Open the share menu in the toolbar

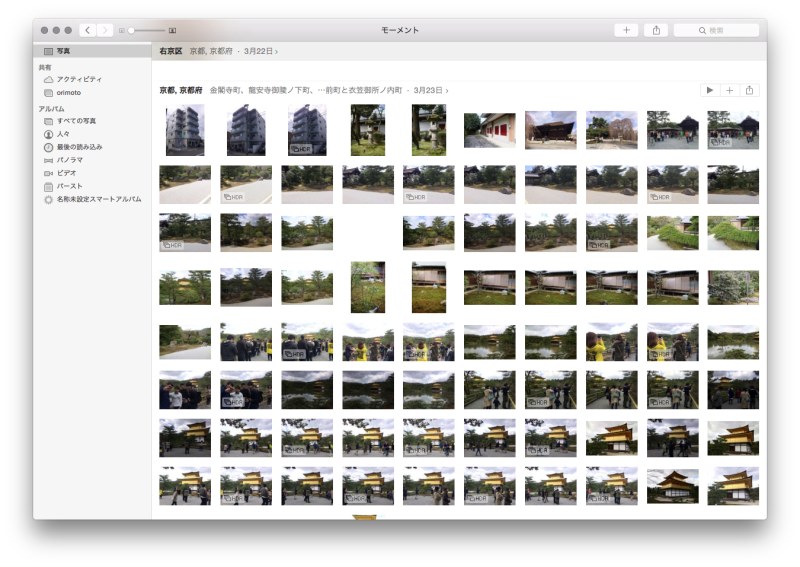click(656, 30)
